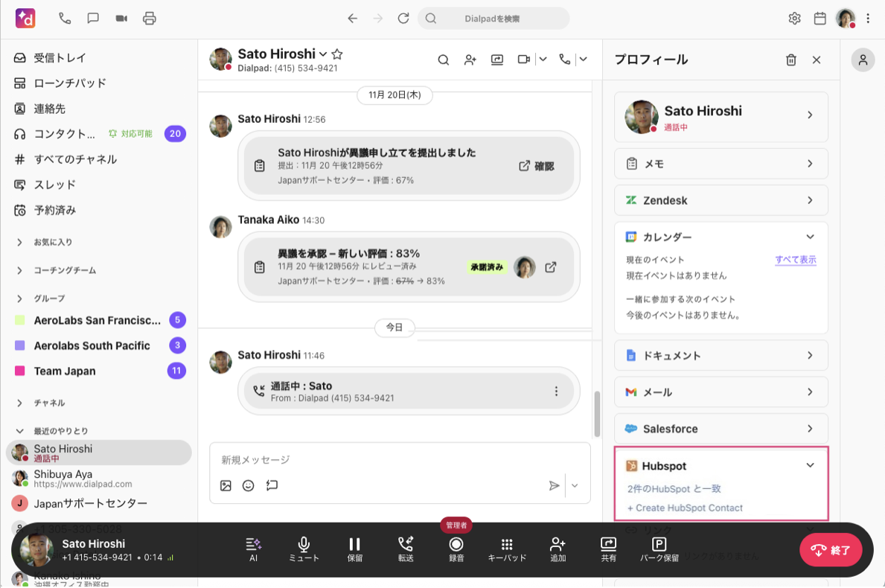The image size is (885, 588).
Task: Delete profile using trash icon
Action: 791,60
